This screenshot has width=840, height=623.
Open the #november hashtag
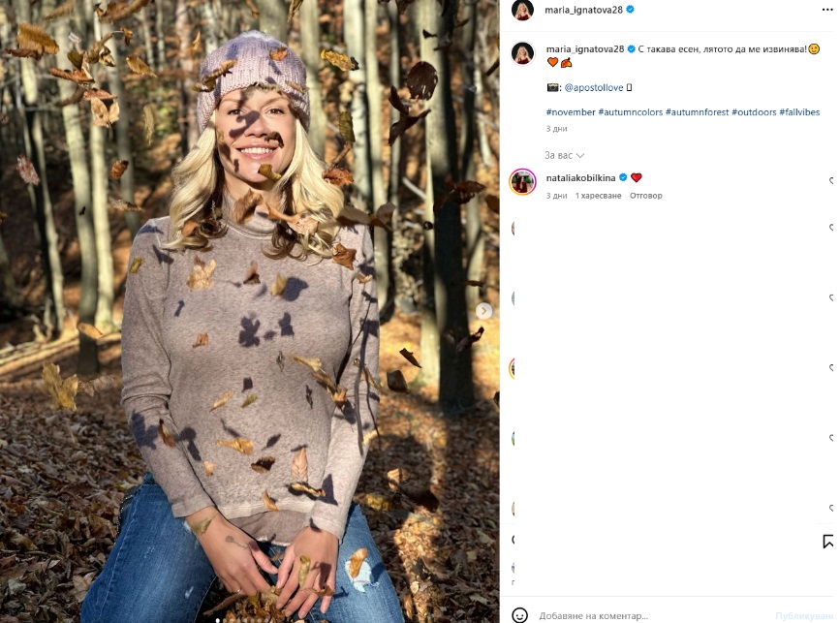[570, 112]
